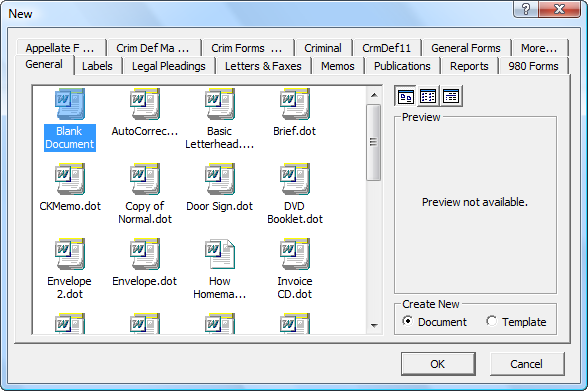The image size is (588, 391).
Task: Switch to Details view
Action: point(451,96)
